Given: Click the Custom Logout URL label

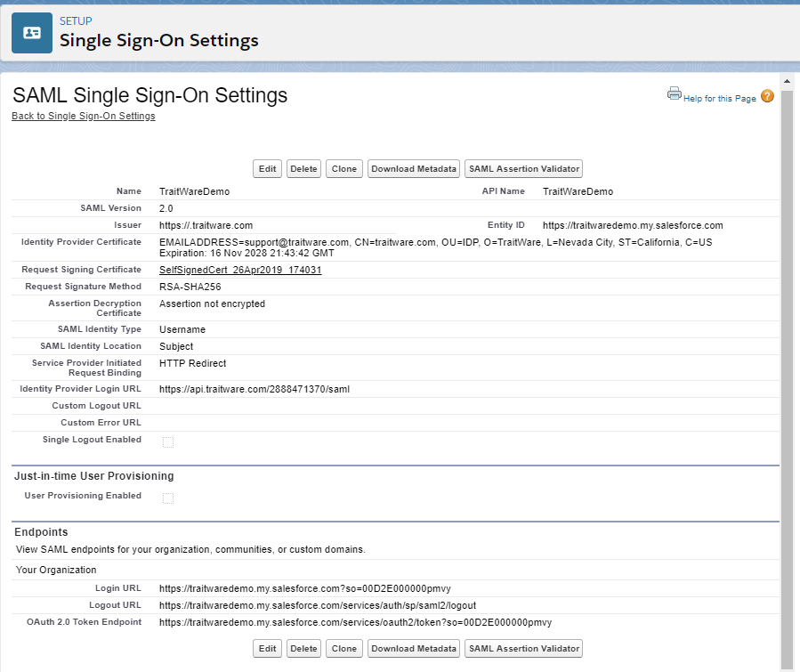Looking at the screenshot, I should 96,406.
